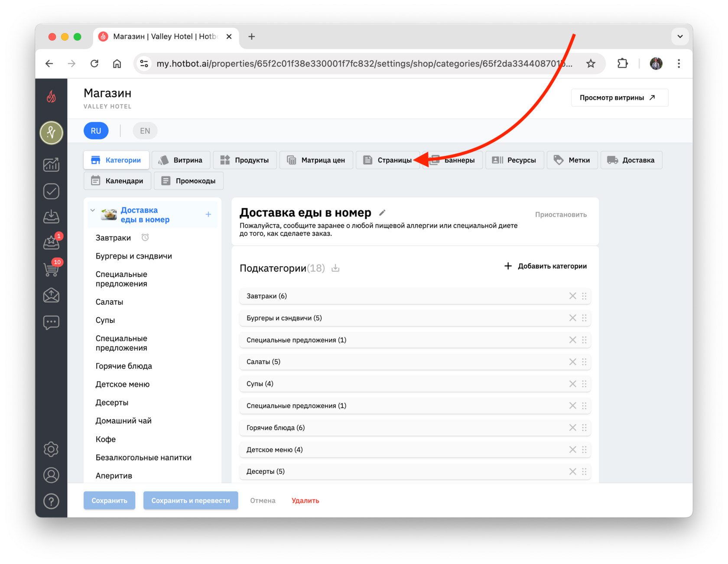
Task: Remove the Салаты (5) subcategory row
Action: (x=572, y=362)
